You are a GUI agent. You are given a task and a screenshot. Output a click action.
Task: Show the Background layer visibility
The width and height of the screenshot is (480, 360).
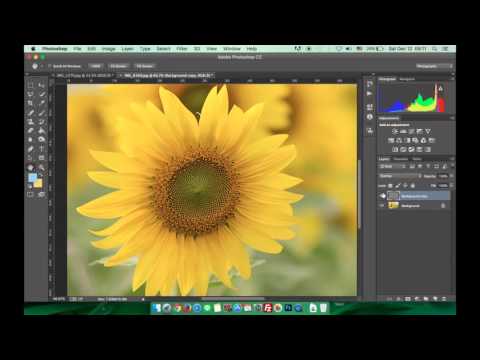pyautogui.click(x=382, y=206)
